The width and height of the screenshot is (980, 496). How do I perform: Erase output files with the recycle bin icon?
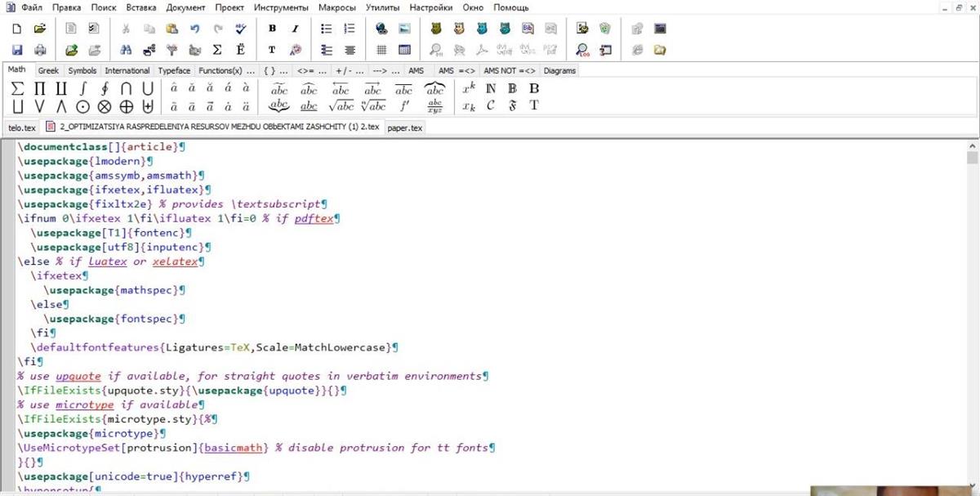(x=605, y=29)
